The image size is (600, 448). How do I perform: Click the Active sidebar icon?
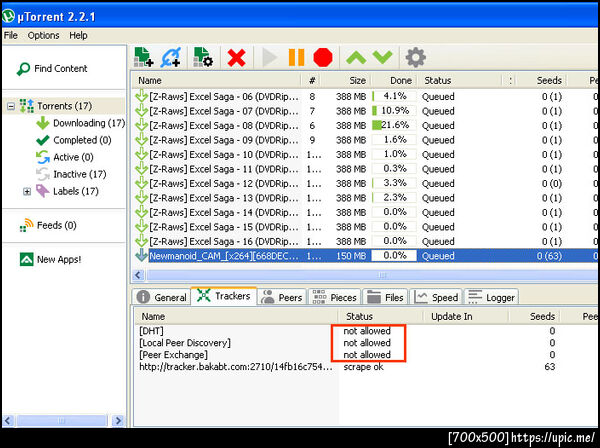click(42, 157)
